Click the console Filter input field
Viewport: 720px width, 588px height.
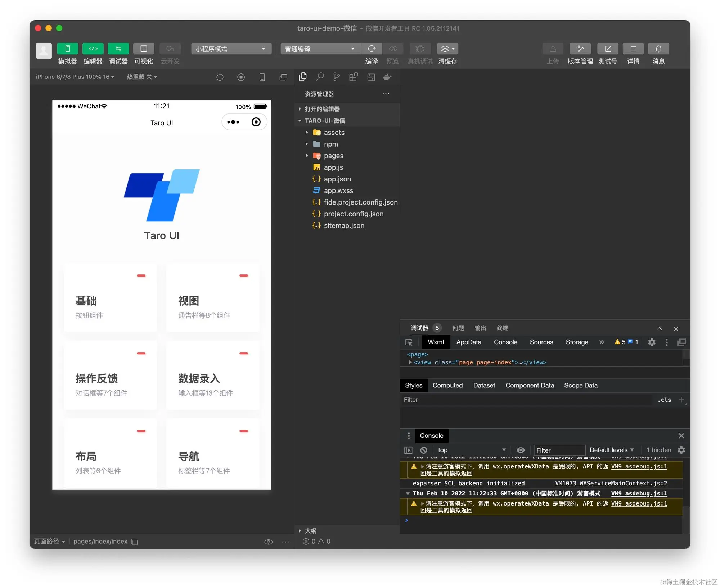558,450
